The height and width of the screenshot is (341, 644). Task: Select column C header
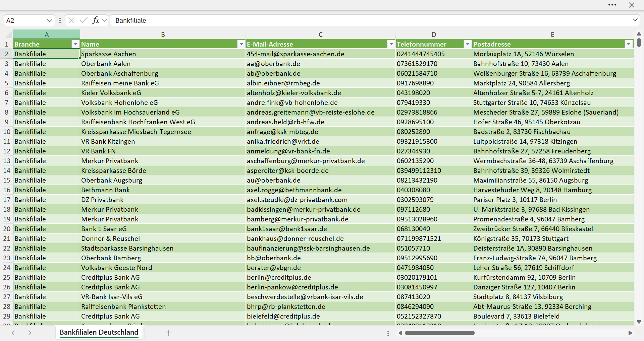pos(321,34)
